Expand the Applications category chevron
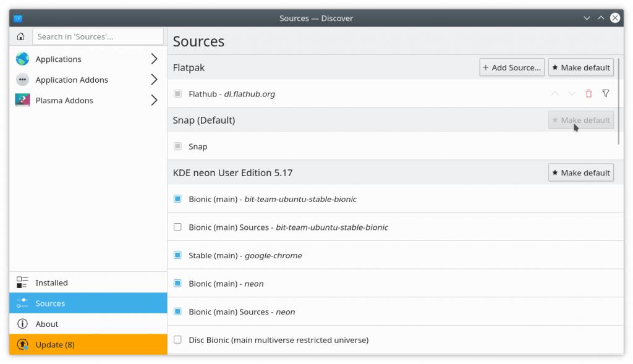The height and width of the screenshot is (364, 633). point(154,59)
